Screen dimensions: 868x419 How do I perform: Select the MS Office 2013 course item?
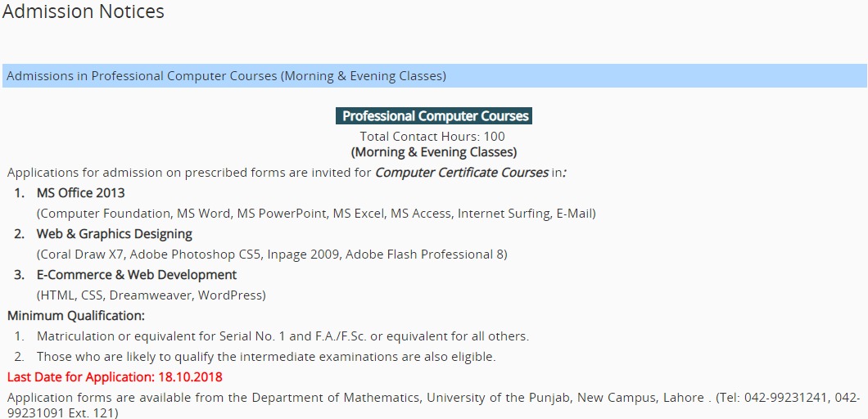[x=81, y=192]
